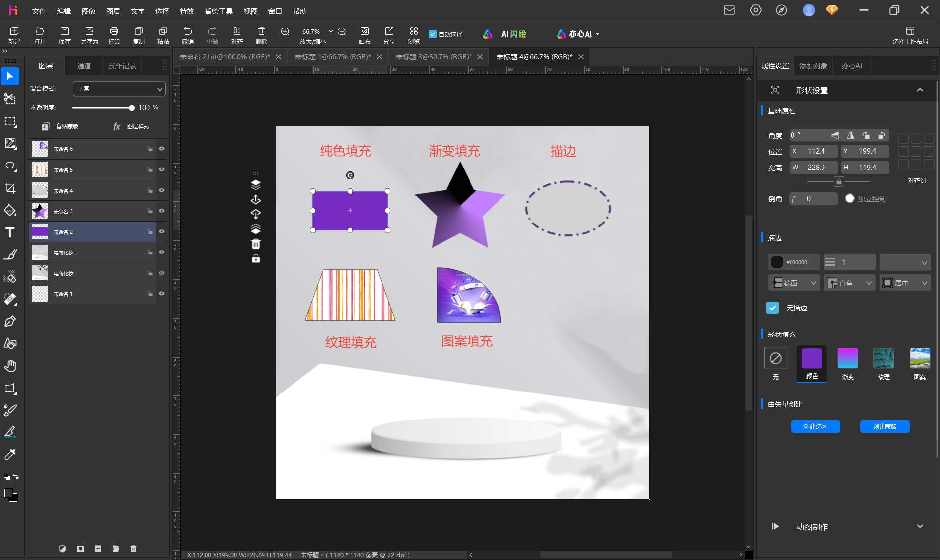
Task: Select the paint bucket fill tool
Action: point(10,210)
